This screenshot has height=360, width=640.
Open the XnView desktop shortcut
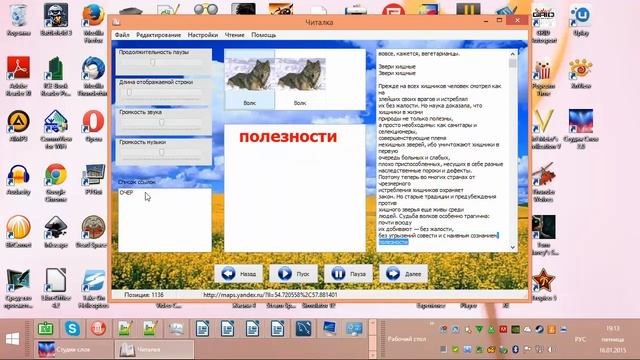pyautogui.click(x=580, y=73)
